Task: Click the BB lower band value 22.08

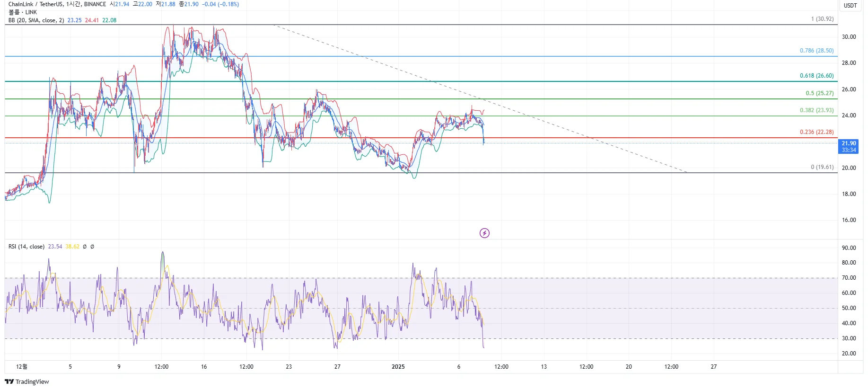Action: 109,20
